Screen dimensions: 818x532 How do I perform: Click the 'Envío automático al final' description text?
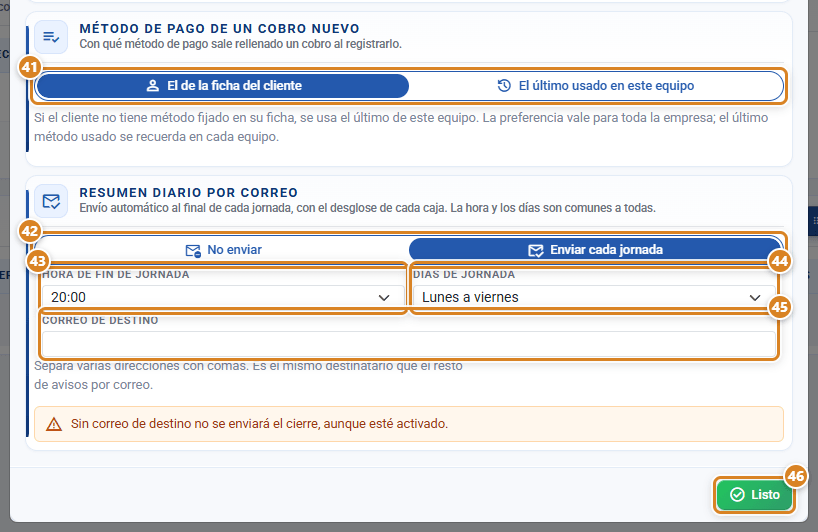tap(367, 208)
